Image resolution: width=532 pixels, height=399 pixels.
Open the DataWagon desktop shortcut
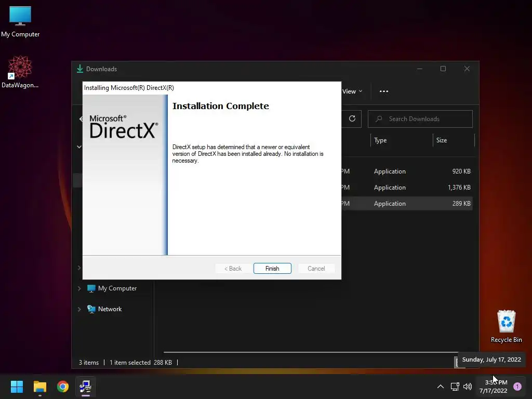pos(20,72)
